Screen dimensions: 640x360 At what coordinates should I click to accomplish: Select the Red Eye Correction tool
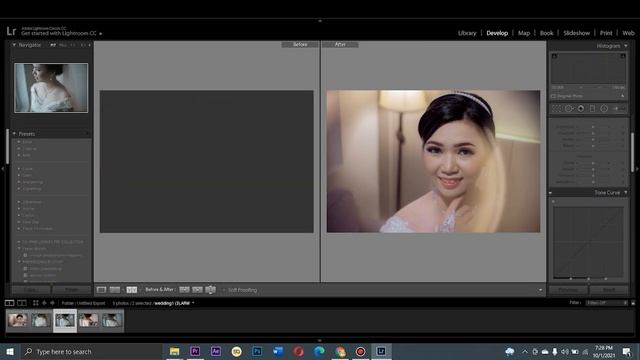click(x=581, y=109)
